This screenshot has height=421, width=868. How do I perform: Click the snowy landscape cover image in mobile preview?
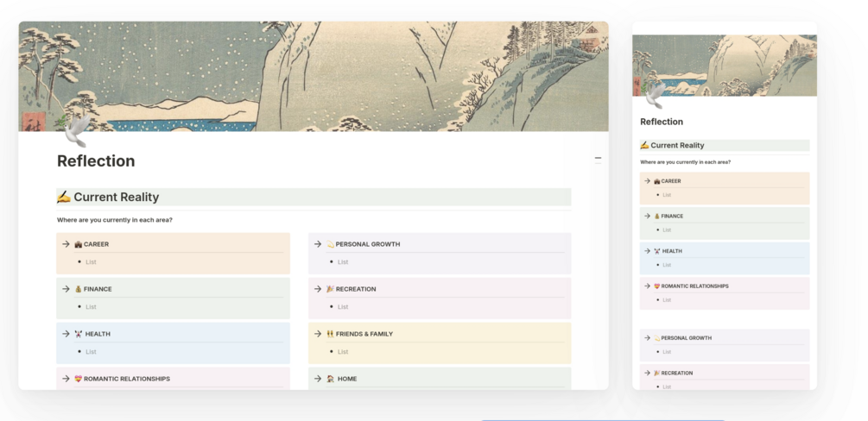pyautogui.click(x=725, y=66)
